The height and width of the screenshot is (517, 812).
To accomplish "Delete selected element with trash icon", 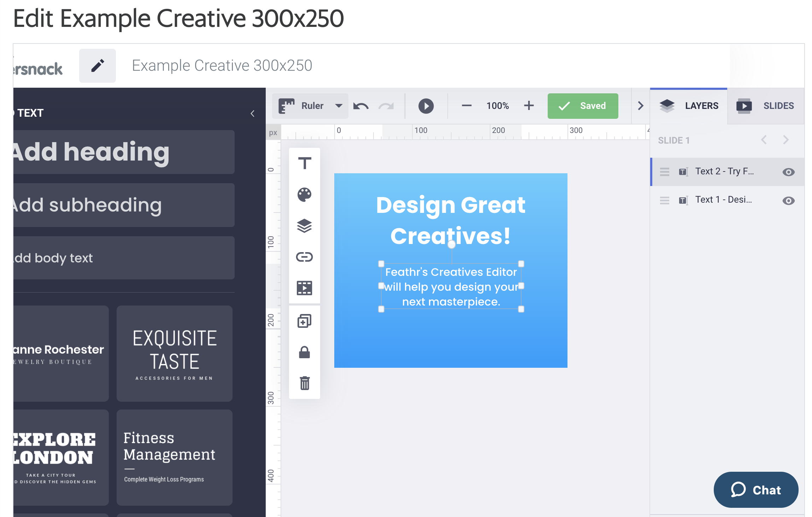I will [305, 383].
